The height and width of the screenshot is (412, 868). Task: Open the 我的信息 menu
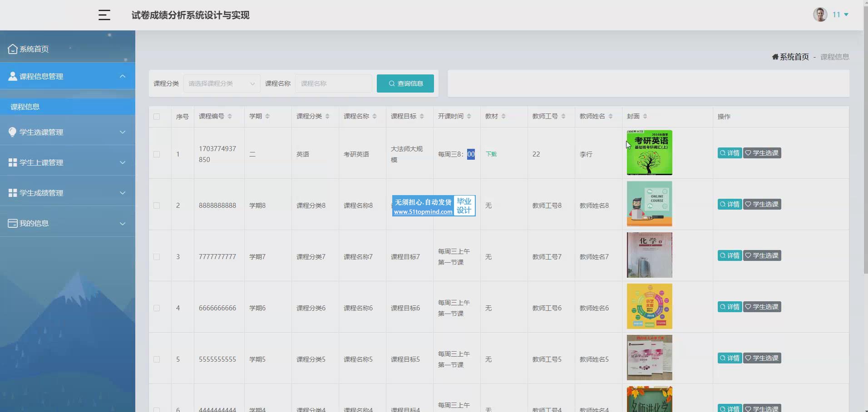click(x=68, y=223)
